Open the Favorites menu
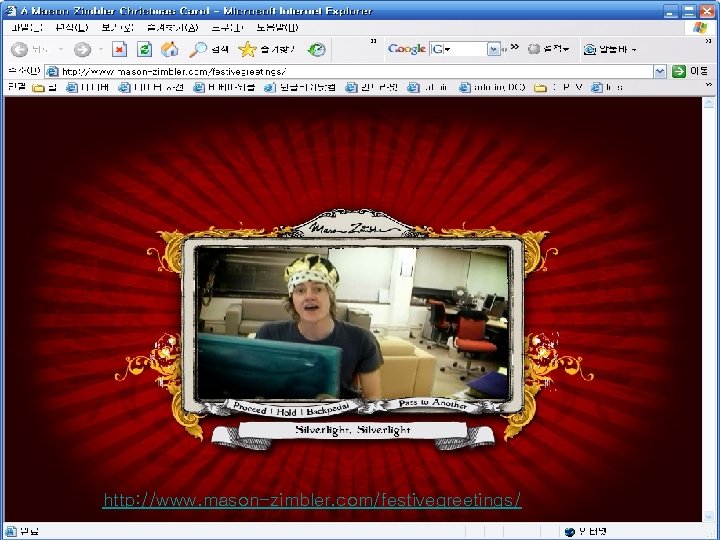Screen dimensions: 720x540 pyautogui.click(x=173, y=28)
